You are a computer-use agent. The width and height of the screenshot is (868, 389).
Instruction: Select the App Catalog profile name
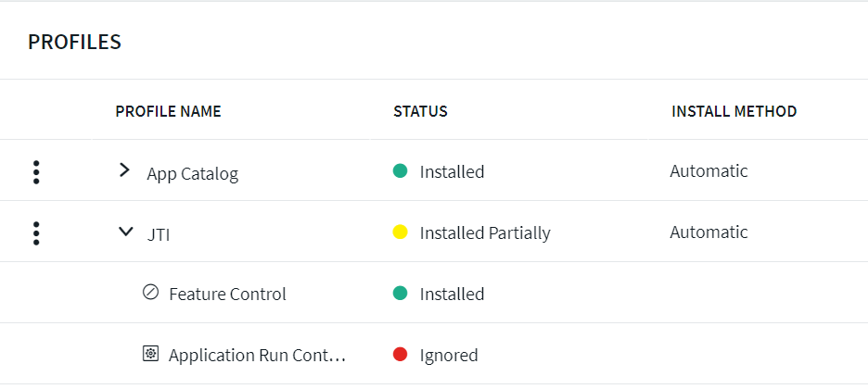pos(192,173)
